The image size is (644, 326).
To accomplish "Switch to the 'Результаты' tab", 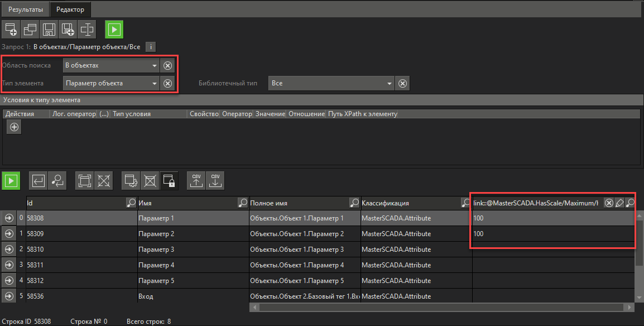I will click(x=25, y=9).
